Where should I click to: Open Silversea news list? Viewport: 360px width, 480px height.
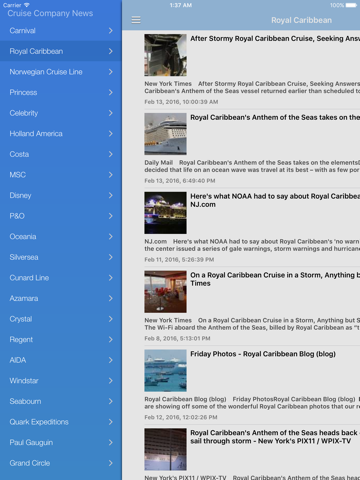(61, 257)
